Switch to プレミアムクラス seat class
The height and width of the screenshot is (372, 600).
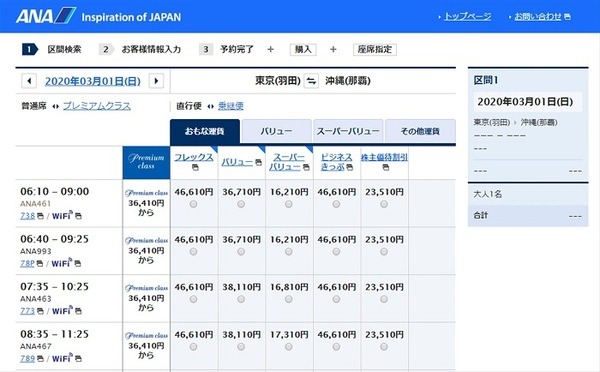point(97,106)
